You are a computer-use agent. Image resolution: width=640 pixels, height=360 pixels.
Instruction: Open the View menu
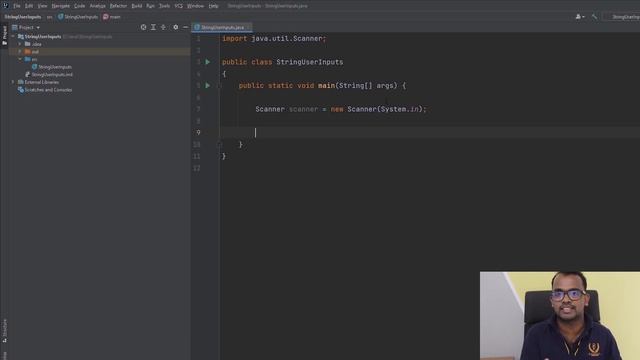[42, 6]
